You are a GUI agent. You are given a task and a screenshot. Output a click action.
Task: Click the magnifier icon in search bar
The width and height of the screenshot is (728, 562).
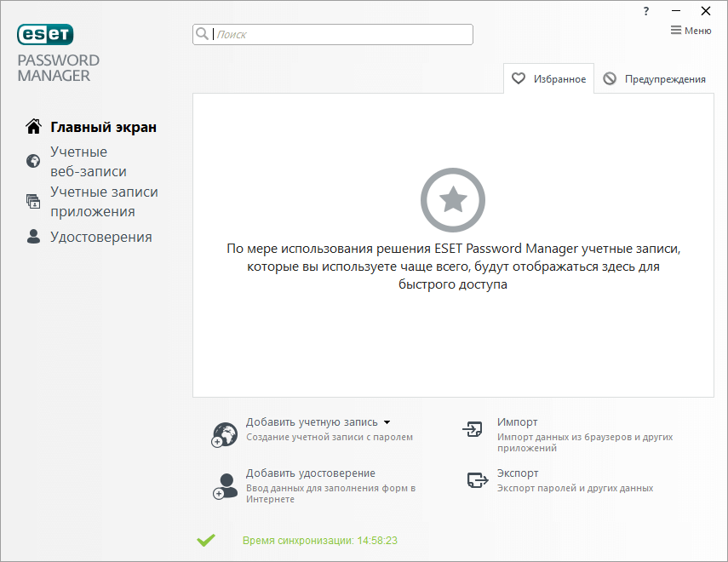(203, 34)
